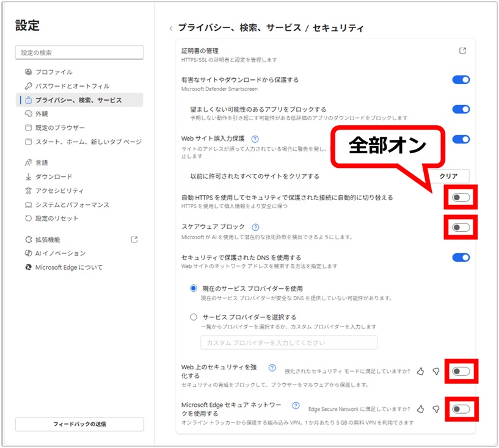Viewport: 499px width, 448px height.
Task: Go to システムとパフォーマンス settings
Action: pyautogui.click(x=72, y=204)
